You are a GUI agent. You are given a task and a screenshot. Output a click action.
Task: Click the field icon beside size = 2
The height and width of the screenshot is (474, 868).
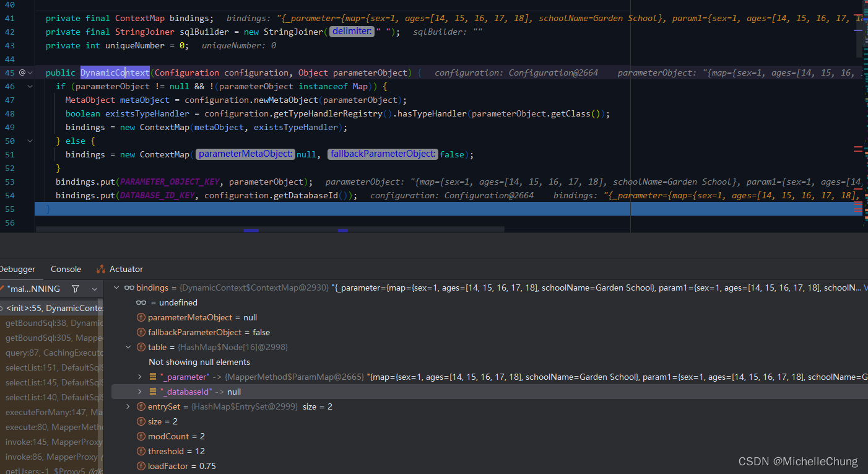[141, 421]
